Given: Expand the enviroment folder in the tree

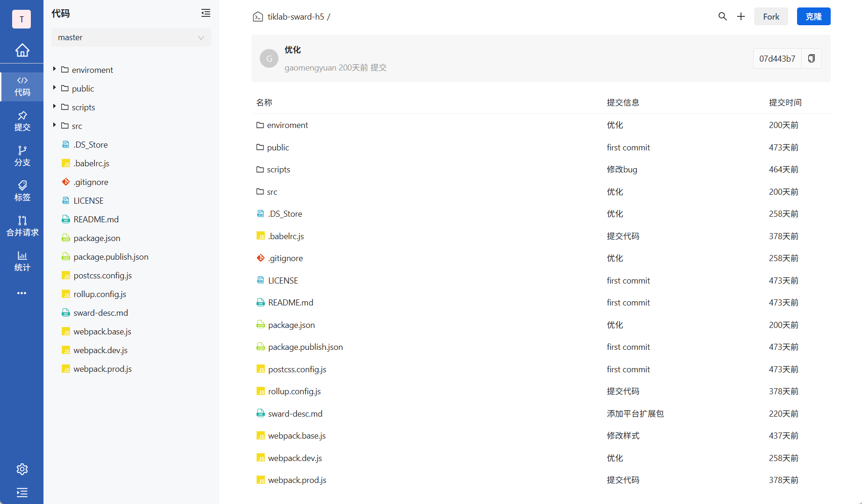Looking at the screenshot, I should 54,69.
